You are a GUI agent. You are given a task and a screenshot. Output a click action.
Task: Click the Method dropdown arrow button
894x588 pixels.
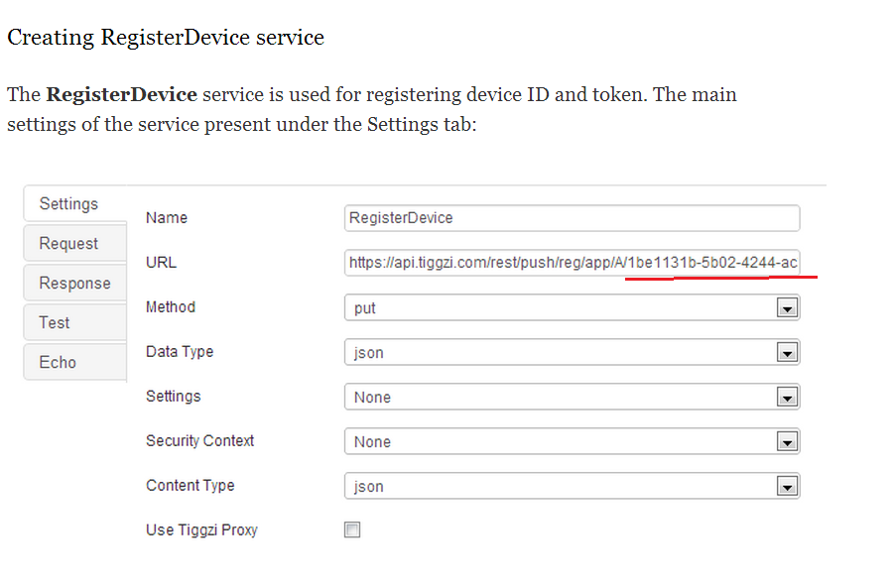pos(787,308)
